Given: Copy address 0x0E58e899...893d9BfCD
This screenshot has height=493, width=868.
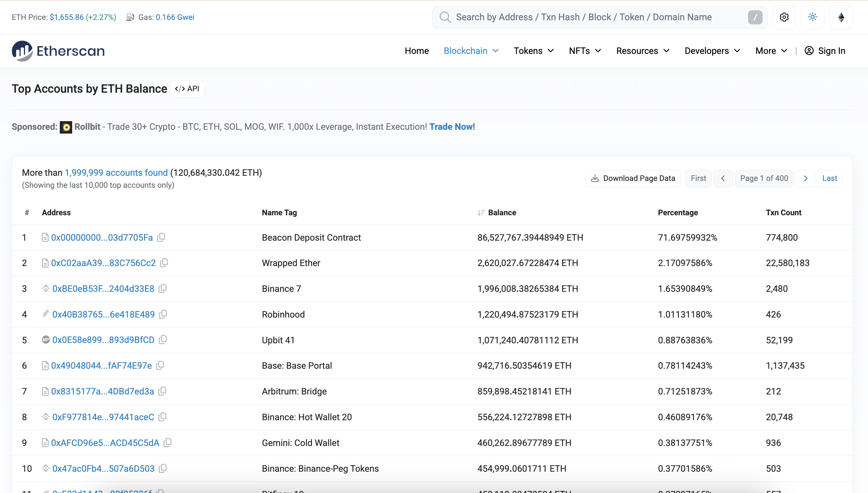Looking at the screenshot, I should click(163, 340).
